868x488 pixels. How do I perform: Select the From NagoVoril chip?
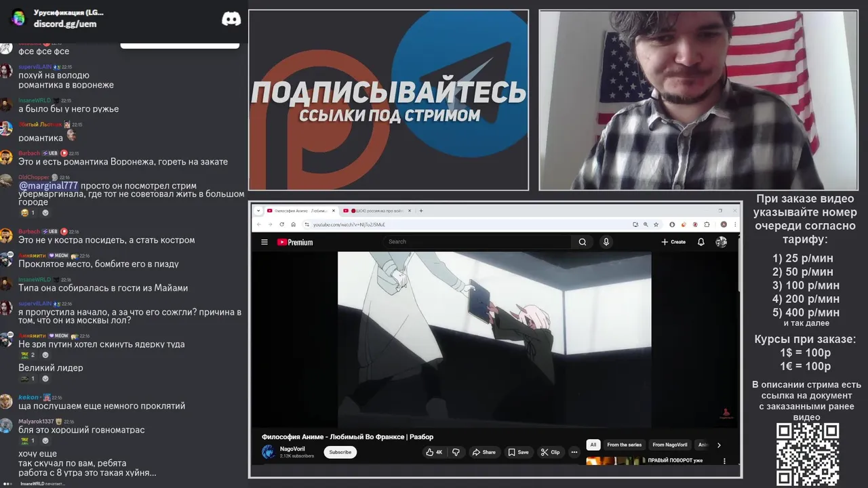[x=670, y=445]
